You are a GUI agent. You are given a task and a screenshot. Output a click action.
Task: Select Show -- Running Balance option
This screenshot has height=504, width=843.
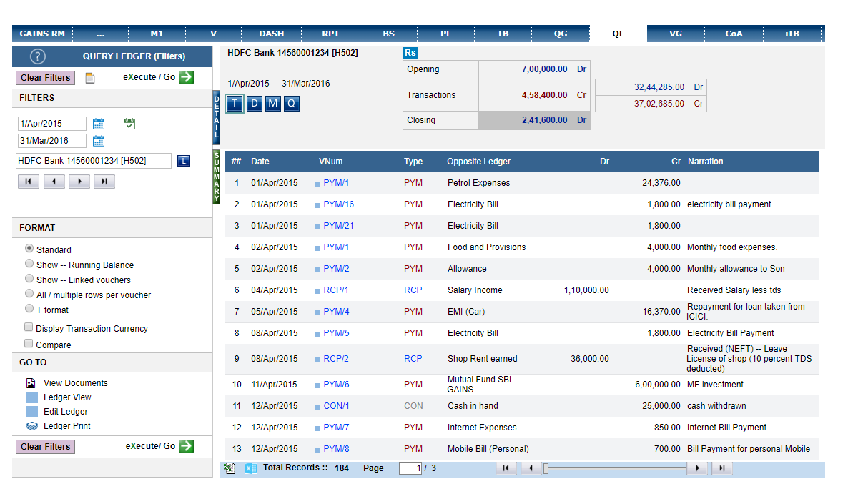[x=29, y=263]
